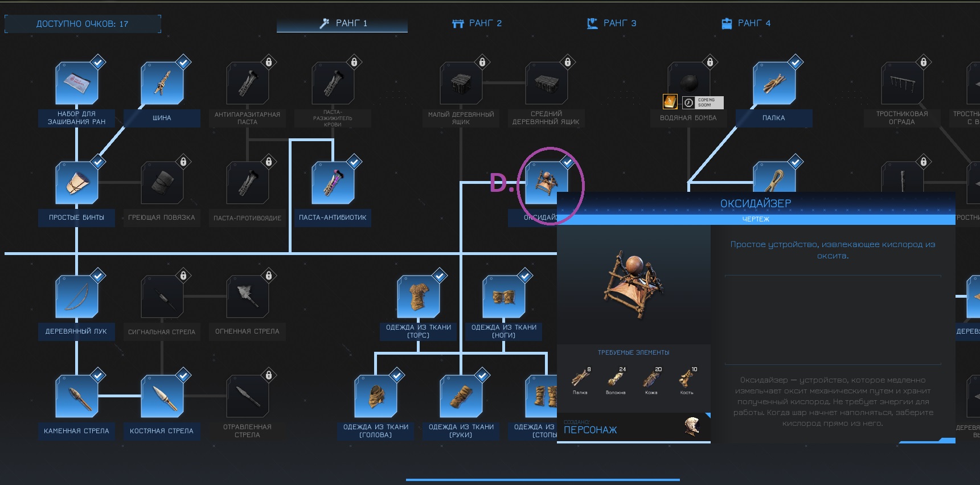
Task: Select the locked Греющая повязка icon
Action: pos(162,183)
